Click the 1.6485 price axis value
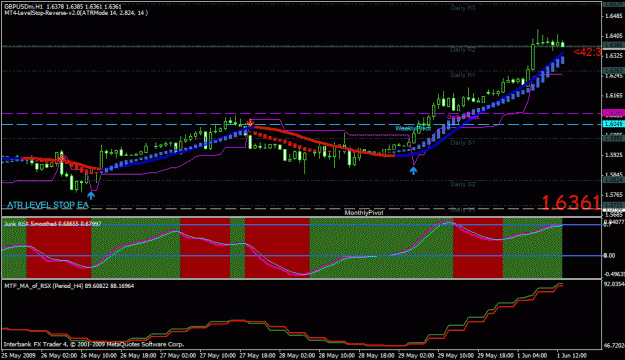 click(x=614, y=16)
